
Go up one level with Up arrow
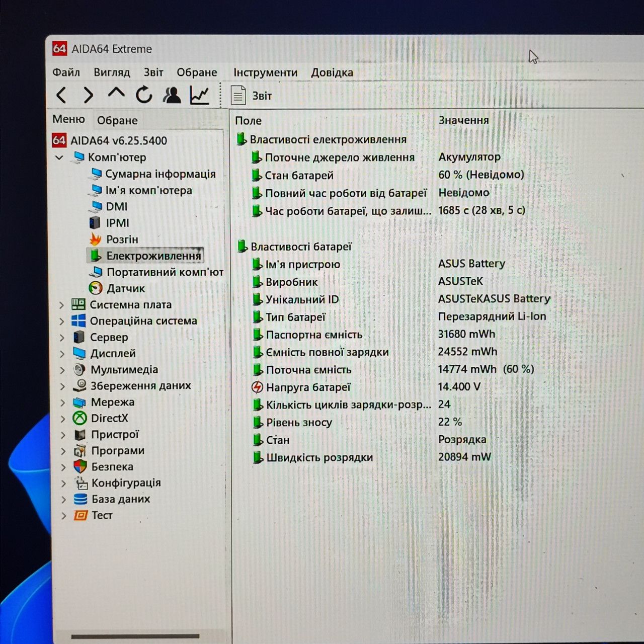pyautogui.click(x=116, y=94)
